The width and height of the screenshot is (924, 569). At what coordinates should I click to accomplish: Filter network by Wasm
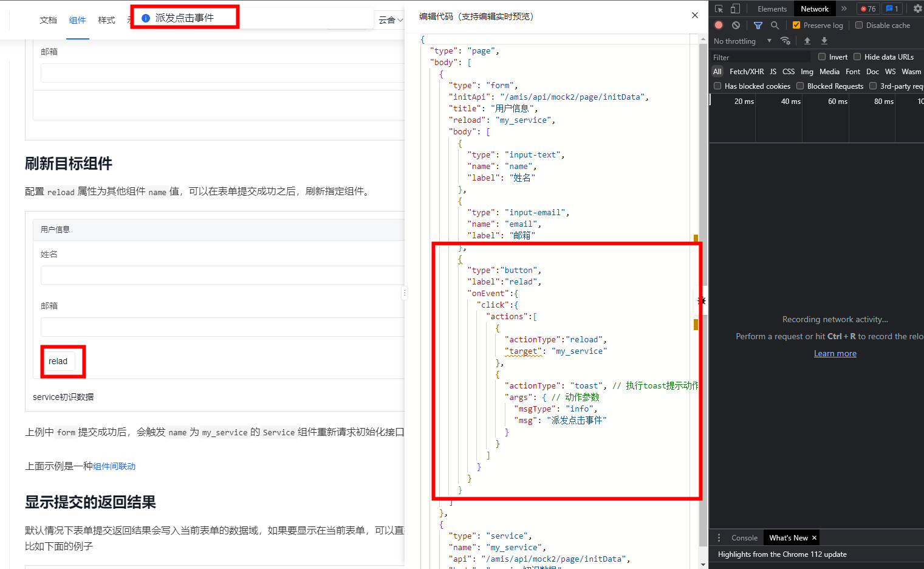pyautogui.click(x=911, y=71)
